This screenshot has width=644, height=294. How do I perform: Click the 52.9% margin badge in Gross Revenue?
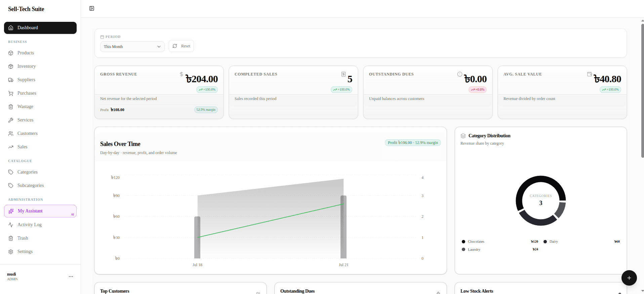click(206, 110)
